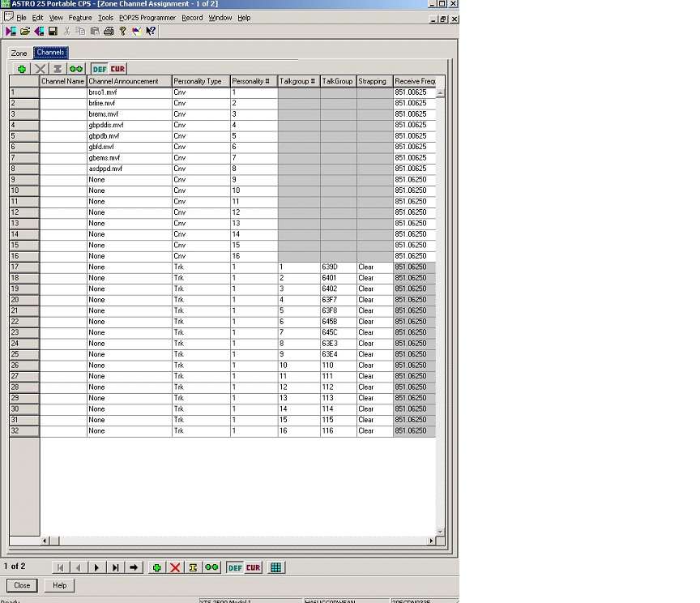Click the '63E4' talkgroup cell
700x603 pixels.
click(338, 354)
